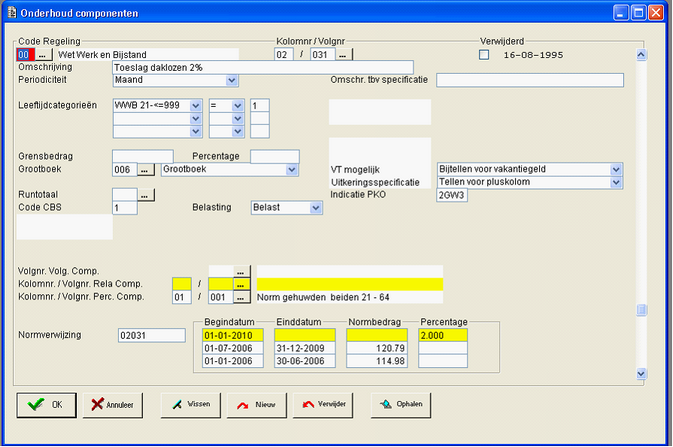
Task: Toggle the Verwijderd checkbox
Action: click(x=484, y=55)
